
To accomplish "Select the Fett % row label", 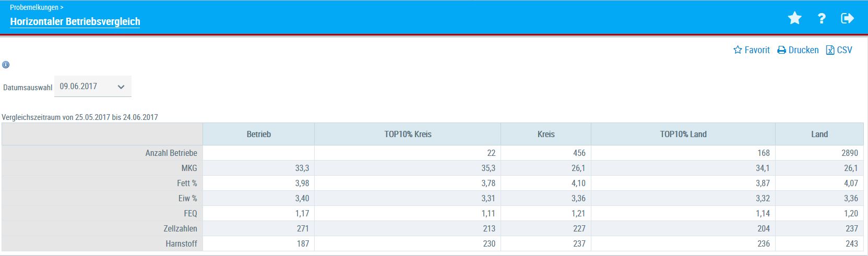I will 187,184.
